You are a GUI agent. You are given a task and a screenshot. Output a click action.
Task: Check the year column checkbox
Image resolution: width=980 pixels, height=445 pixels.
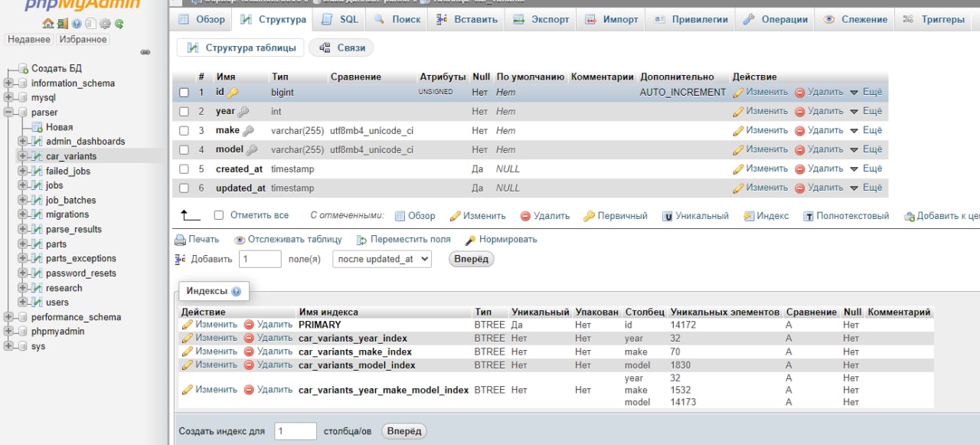tap(184, 112)
